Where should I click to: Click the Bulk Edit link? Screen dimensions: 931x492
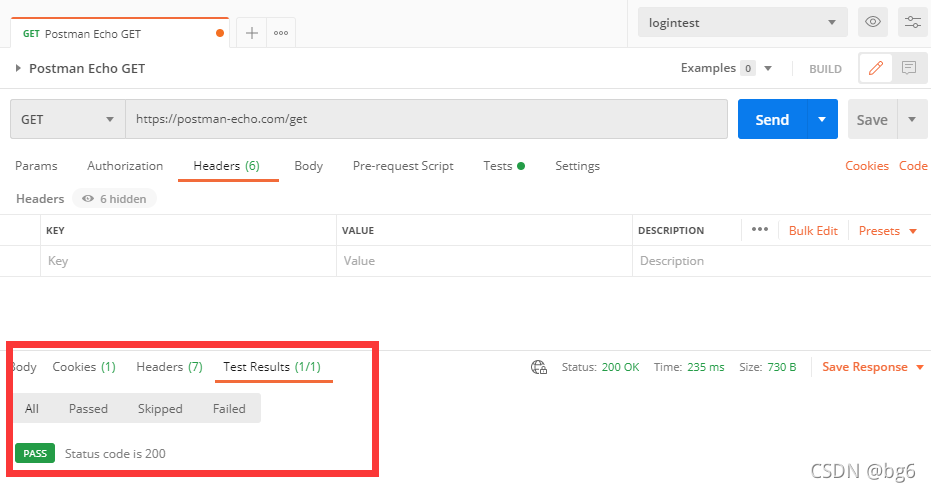click(x=813, y=231)
